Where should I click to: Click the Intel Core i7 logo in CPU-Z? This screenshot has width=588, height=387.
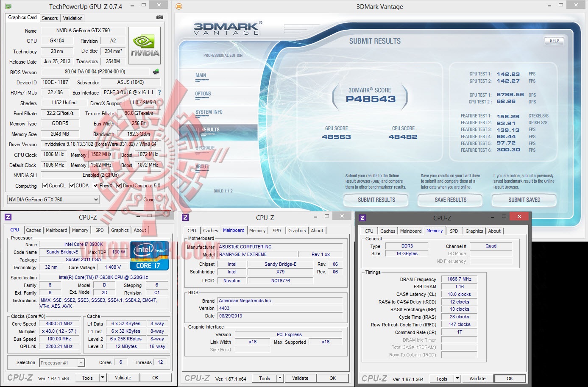[x=150, y=256]
